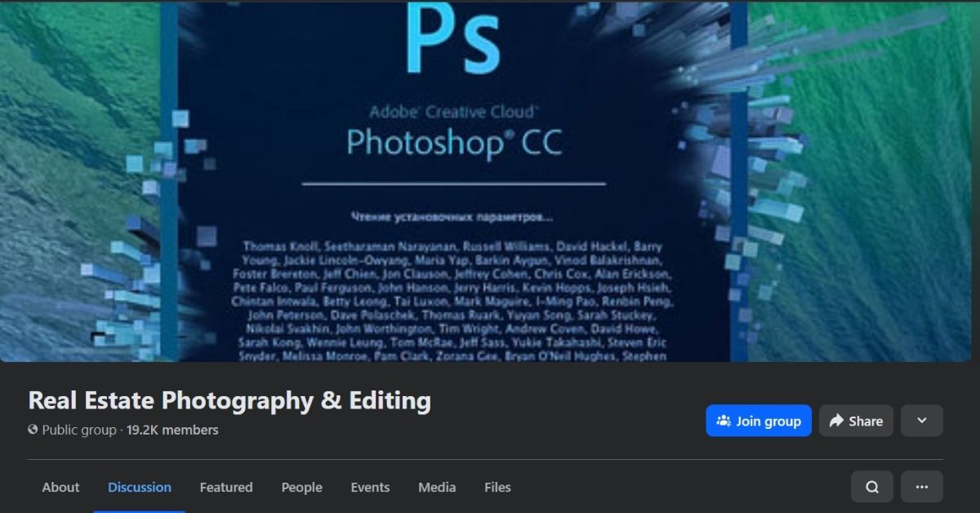Share this group via Share button
Screen dimensions: 980x513
[856, 421]
